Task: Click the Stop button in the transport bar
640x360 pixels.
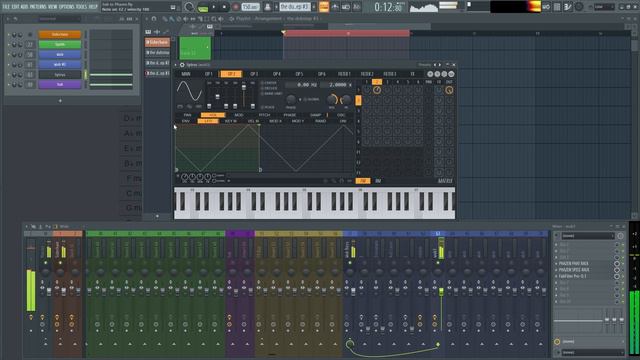Action: (224, 7)
